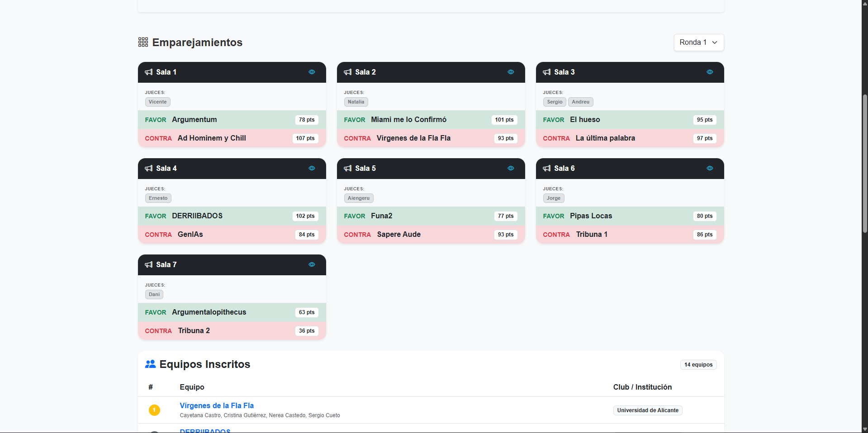This screenshot has width=868, height=433.
Task: Click the Universidad de Alicante badge
Action: pos(648,410)
